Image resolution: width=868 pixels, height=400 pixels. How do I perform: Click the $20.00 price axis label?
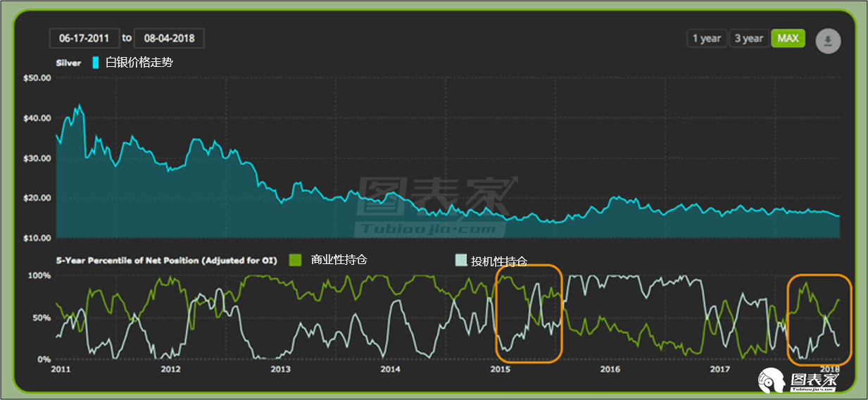point(37,198)
